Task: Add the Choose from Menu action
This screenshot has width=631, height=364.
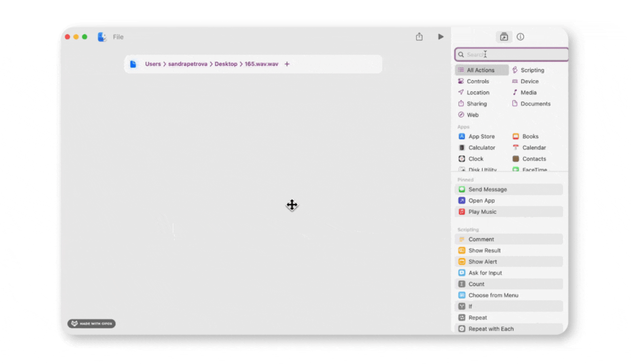Action: (x=509, y=295)
